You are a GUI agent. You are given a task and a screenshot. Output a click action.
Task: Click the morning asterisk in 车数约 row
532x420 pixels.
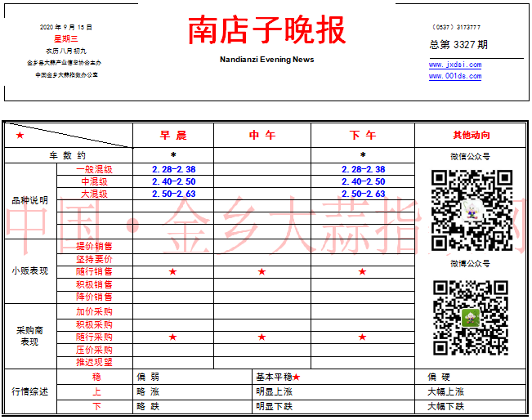pos(173,155)
